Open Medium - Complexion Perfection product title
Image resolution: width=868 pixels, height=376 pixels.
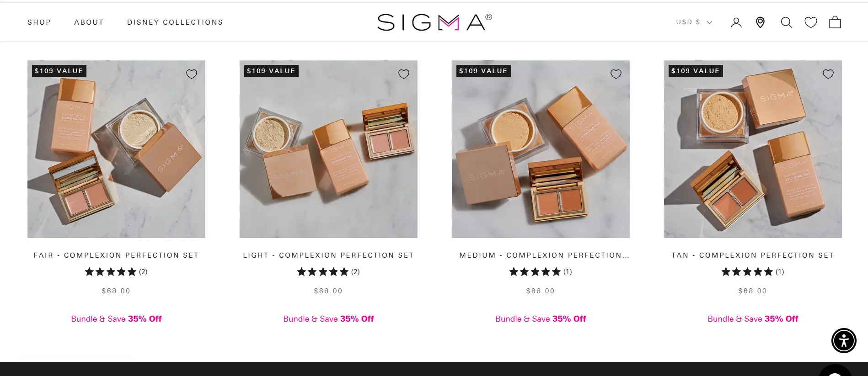coord(544,255)
